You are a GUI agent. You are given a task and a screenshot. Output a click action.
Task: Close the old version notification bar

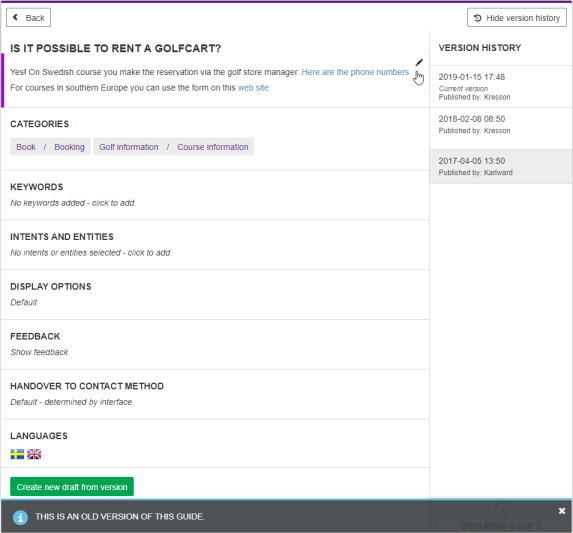coord(562,511)
